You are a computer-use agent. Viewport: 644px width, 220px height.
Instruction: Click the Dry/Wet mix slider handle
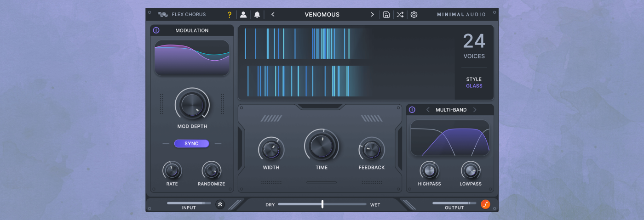(322, 204)
